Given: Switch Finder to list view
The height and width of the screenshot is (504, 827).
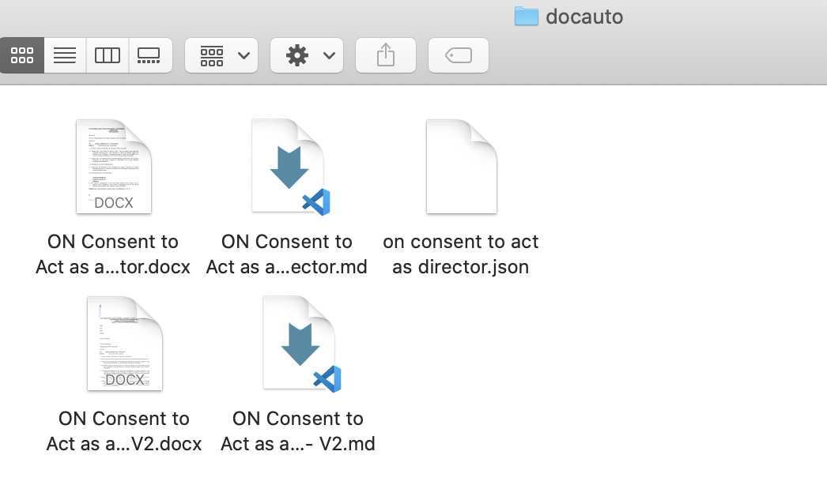Looking at the screenshot, I should pos(65,55).
